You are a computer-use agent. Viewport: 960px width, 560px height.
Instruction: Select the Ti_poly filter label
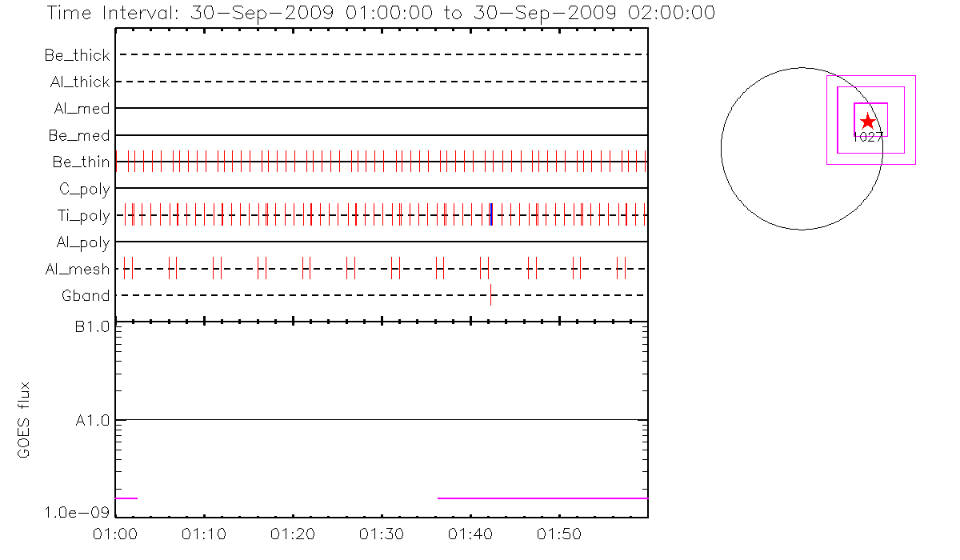click(83, 216)
